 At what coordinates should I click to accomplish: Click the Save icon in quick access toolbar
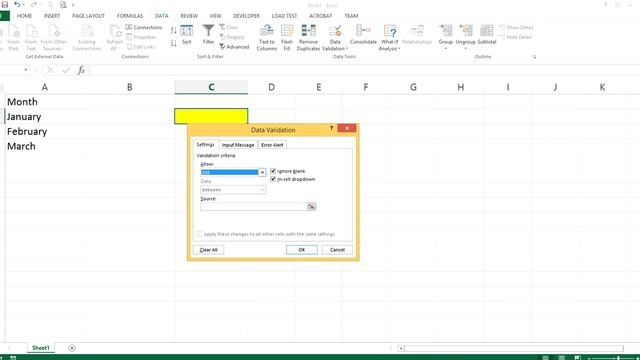pyautogui.click(x=5, y=4)
